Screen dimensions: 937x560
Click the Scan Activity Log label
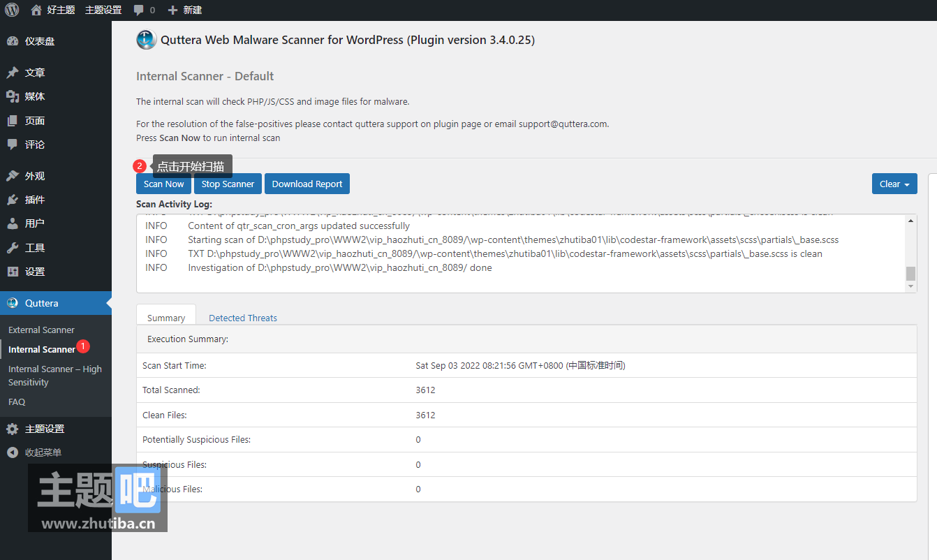coord(174,204)
